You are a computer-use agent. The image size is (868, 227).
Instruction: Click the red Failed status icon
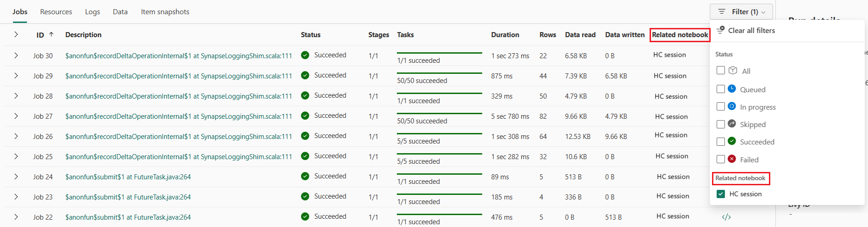[732, 159]
